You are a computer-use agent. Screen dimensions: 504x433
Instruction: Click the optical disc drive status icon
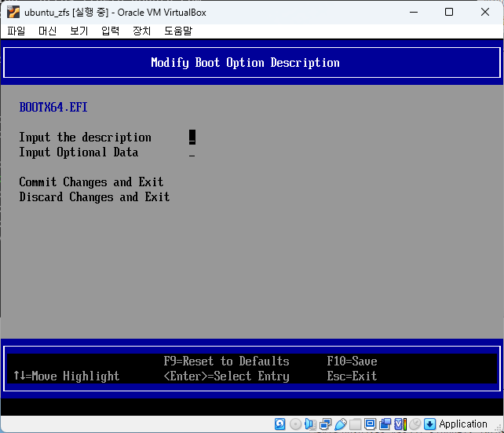point(295,424)
